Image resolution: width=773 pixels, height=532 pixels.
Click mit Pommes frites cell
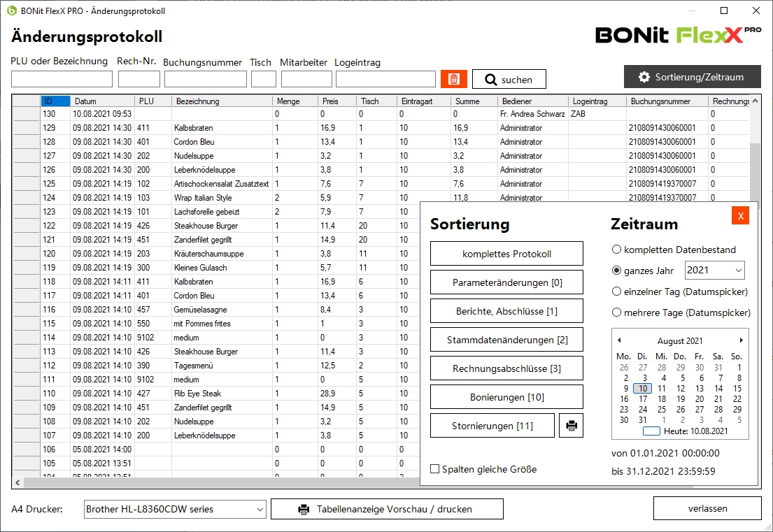point(222,324)
